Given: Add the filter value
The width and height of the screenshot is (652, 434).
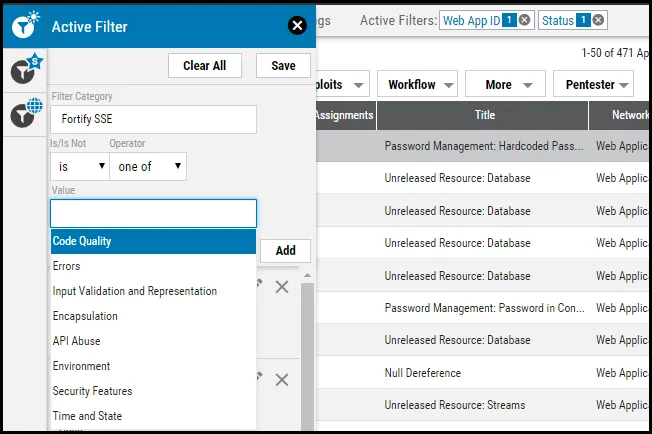Looking at the screenshot, I should pos(285,251).
